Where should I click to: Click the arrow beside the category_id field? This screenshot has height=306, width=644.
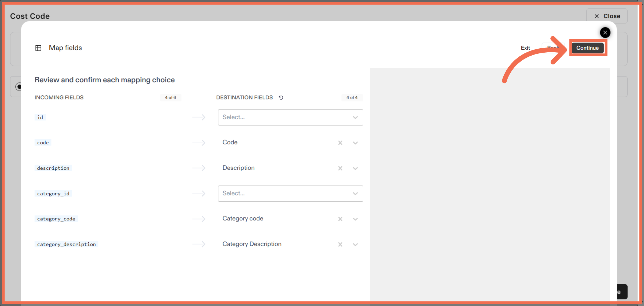point(199,193)
